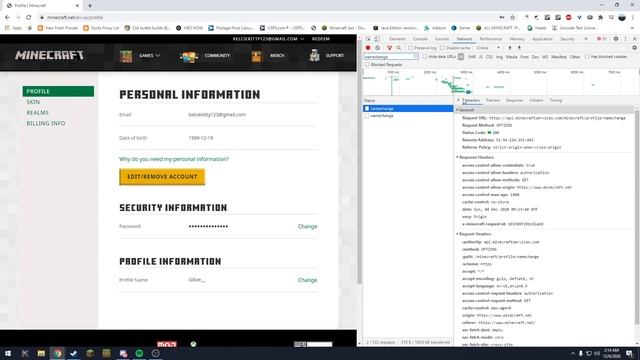The width and height of the screenshot is (640, 360).
Task: Open Network panel settings gear
Action: pyautogui.click(x=634, y=48)
